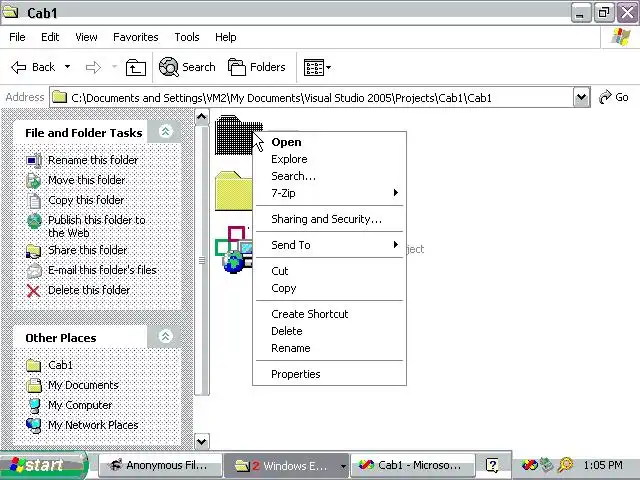640x480 pixels.
Task: Choose Open in the context menu
Action: pos(329,142)
